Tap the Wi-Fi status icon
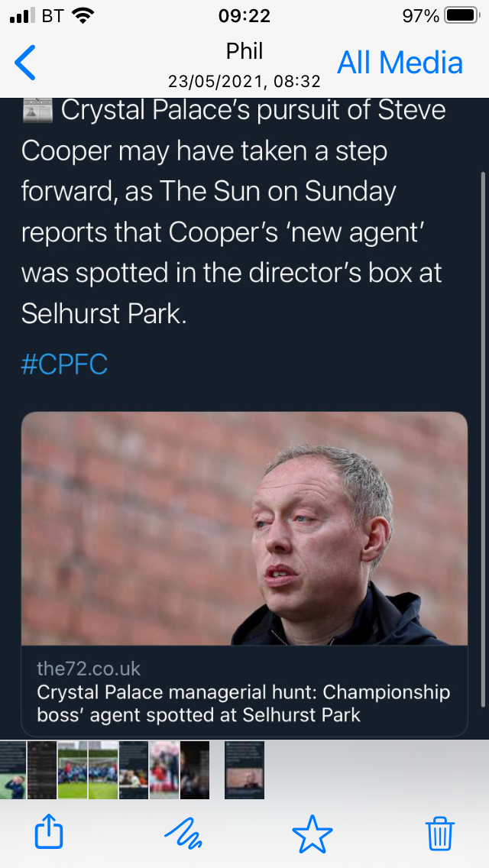 tap(84, 15)
